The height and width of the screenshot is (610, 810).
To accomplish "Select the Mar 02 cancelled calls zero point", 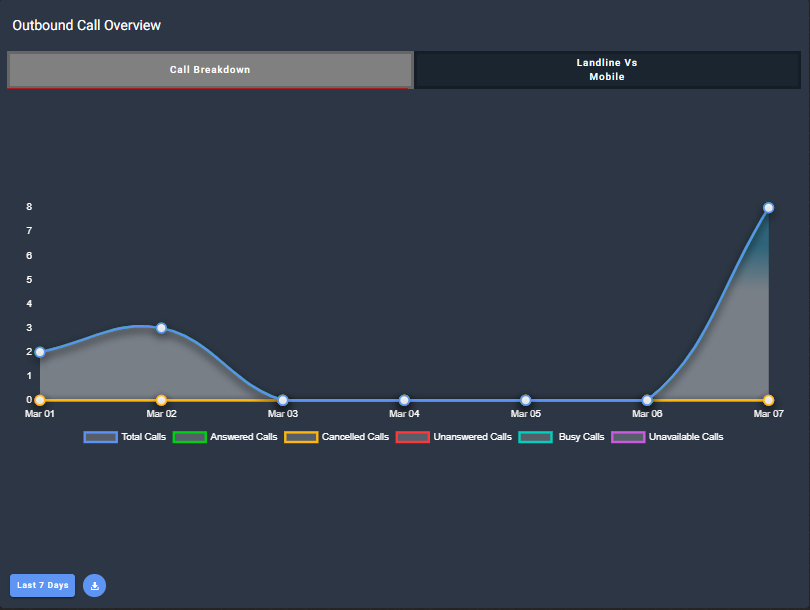I will (x=161, y=400).
